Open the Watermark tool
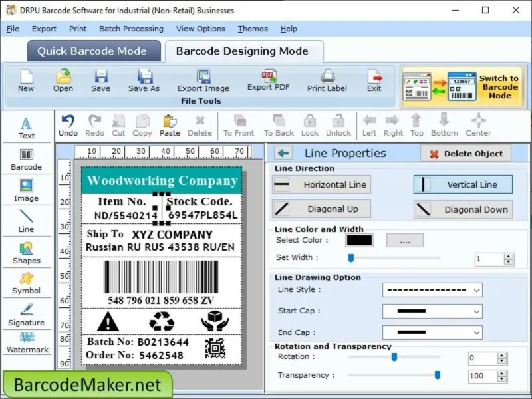Viewport: 532px width, 399px height. click(x=27, y=342)
